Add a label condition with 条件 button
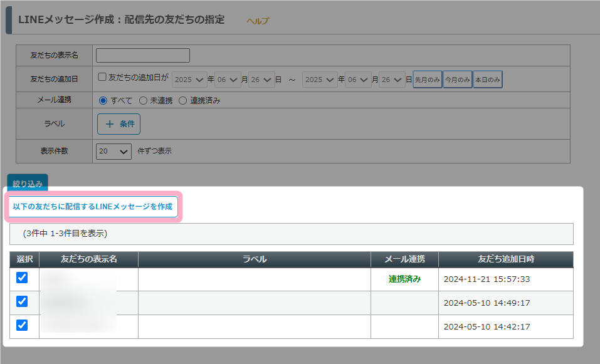This screenshot has height=364, width=600. (x=118, y=124)
